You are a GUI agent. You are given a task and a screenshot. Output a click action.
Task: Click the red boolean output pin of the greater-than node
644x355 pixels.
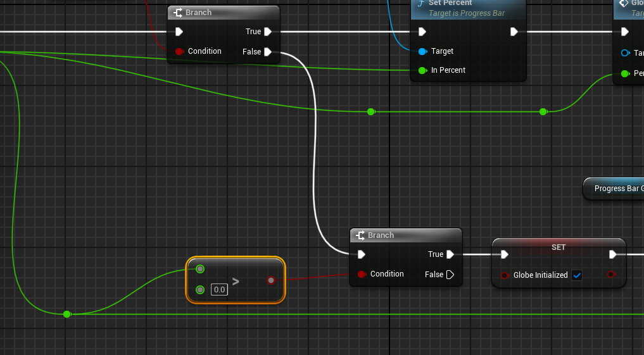click(x=271, y=280)
